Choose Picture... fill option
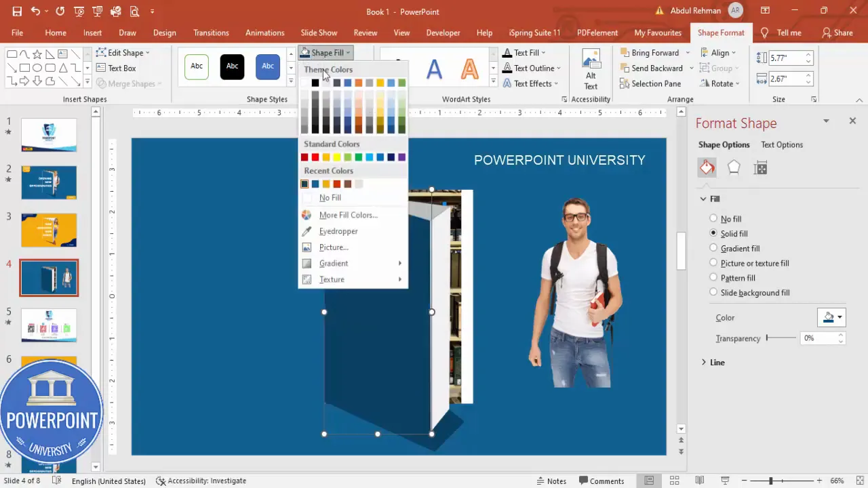 [353, 247]
